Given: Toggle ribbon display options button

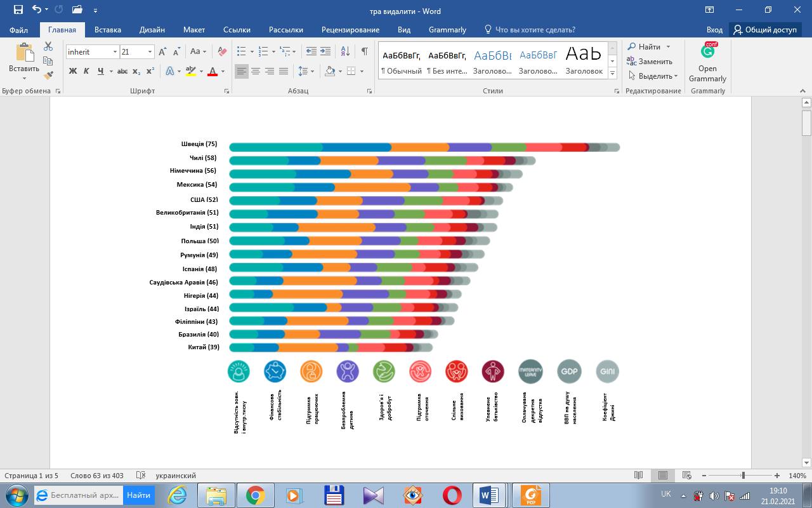Looking at the screenshot, I should (x=709, y=10).
